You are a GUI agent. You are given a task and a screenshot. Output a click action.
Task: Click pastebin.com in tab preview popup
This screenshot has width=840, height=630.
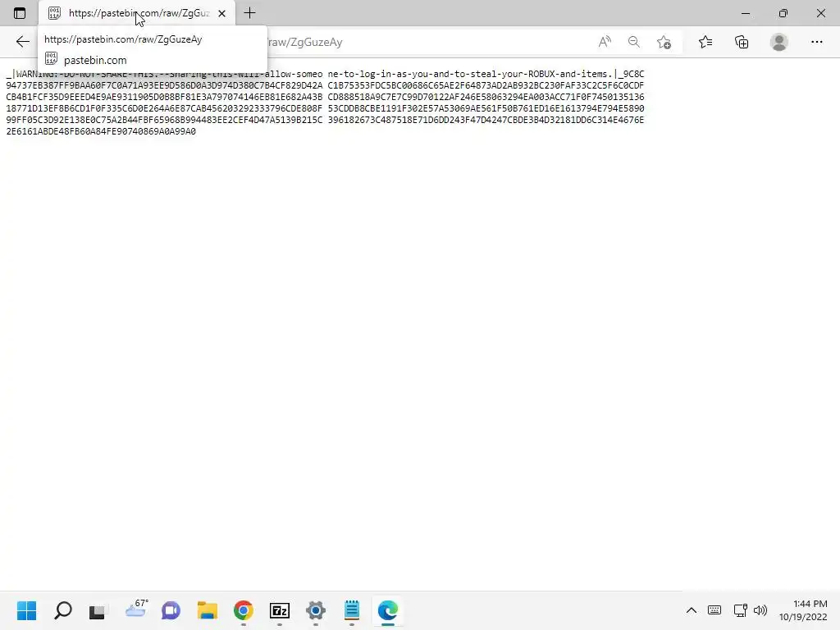pyautogui.click(x=95, y=60)
